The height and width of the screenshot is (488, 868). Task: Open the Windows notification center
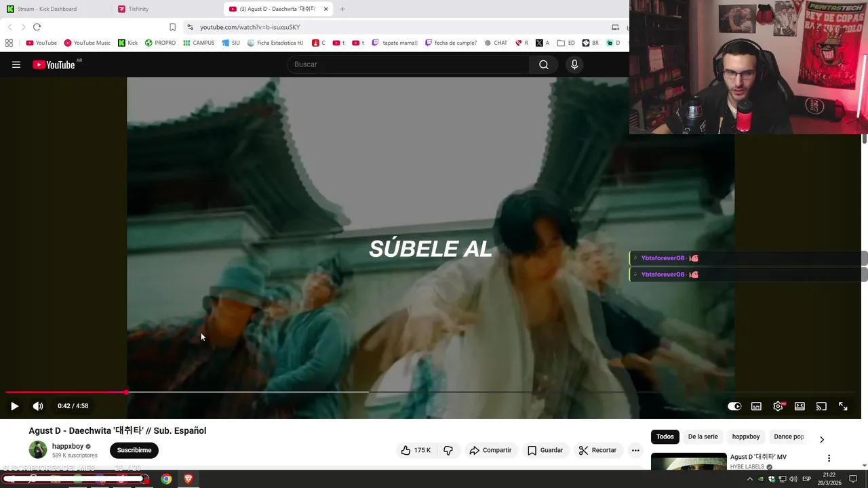[853, 479]
